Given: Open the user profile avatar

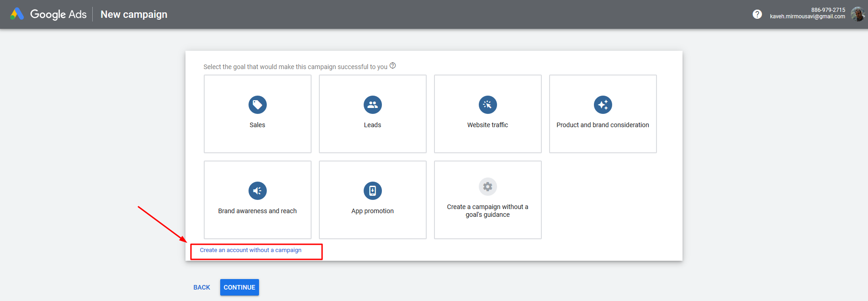Looking at the screenshot, I should click(858, 14).
